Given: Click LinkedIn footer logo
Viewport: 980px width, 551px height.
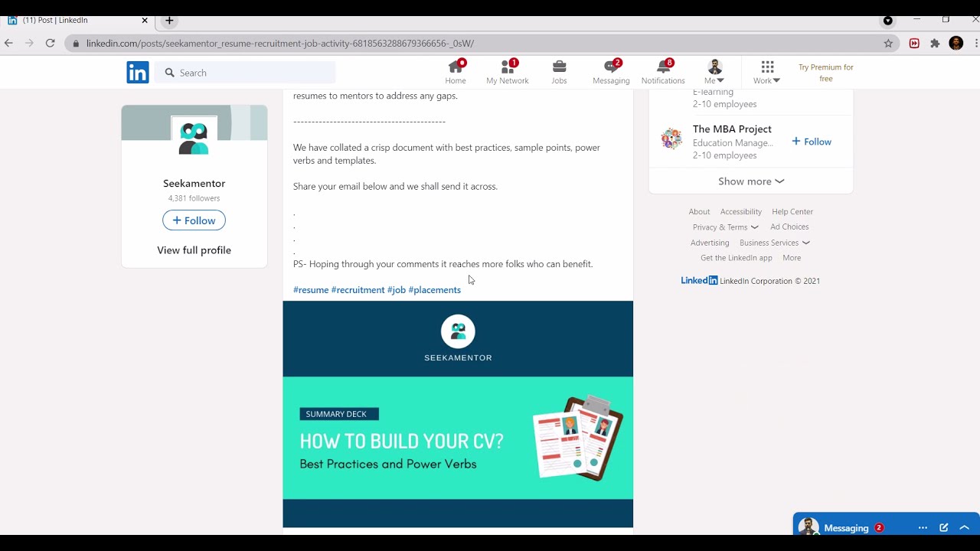Looking at the screenshot, I should (699, 281).
